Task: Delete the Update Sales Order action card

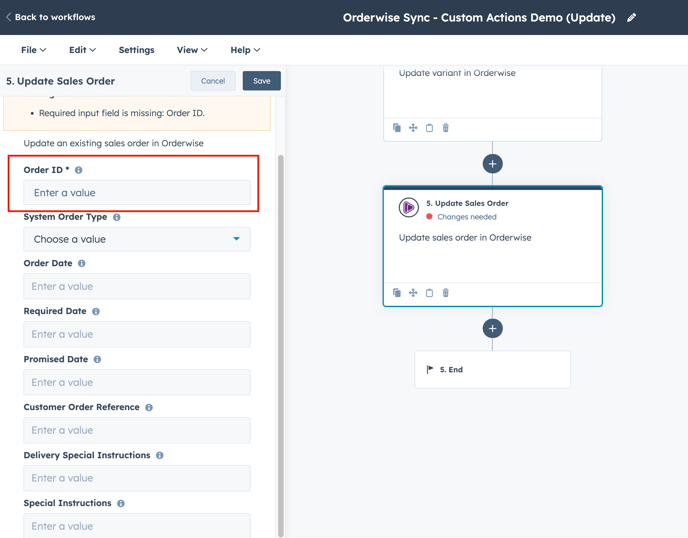Action: point(445,293)
